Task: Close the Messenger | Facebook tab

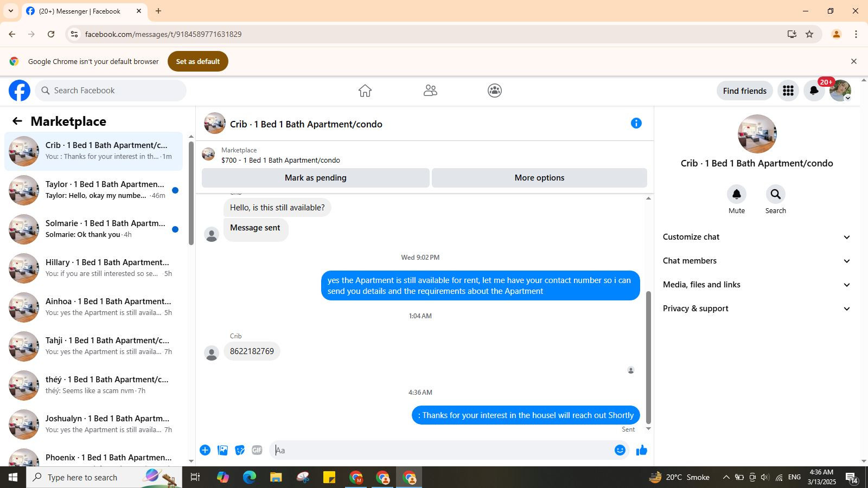Action: (x=139, y=11)
